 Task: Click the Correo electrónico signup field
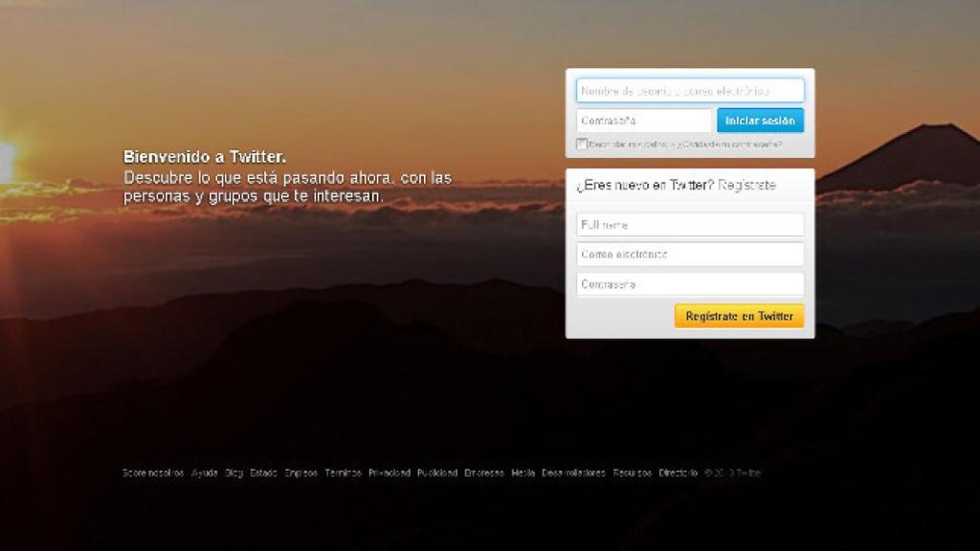689,253
